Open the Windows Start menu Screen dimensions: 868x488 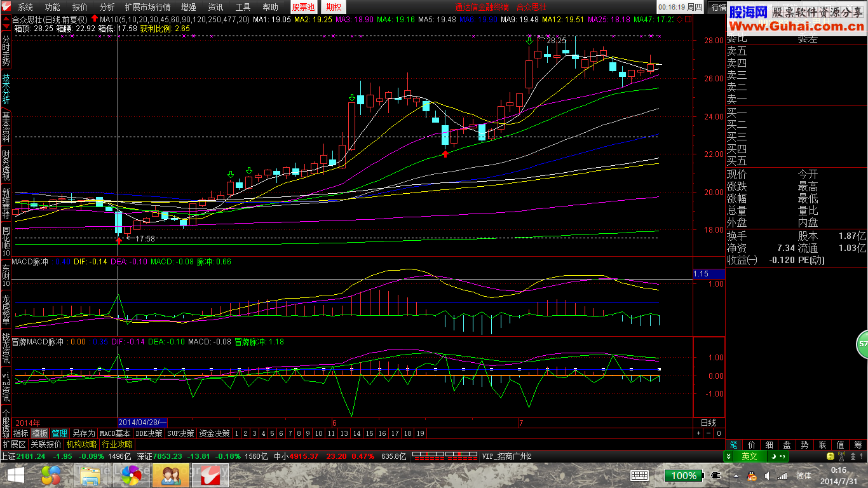[x=15, y=475]
